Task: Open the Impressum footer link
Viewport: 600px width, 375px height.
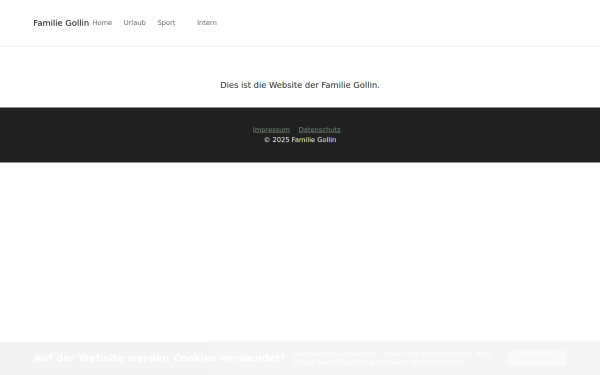Action: click(271, 130)
